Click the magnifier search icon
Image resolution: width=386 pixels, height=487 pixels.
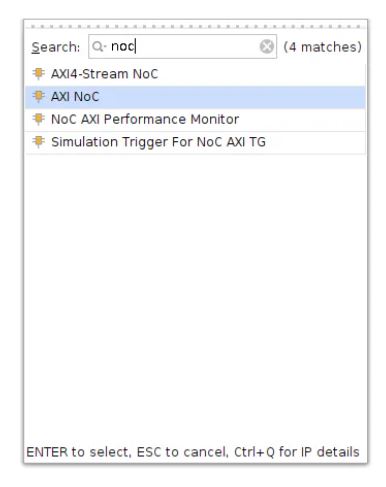(97, 46)
